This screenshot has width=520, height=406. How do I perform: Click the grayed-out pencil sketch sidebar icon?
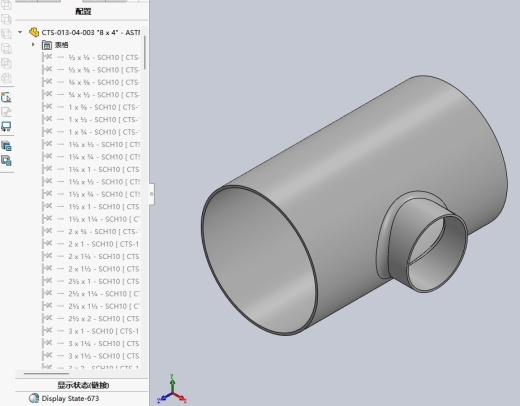coord(6,112)
